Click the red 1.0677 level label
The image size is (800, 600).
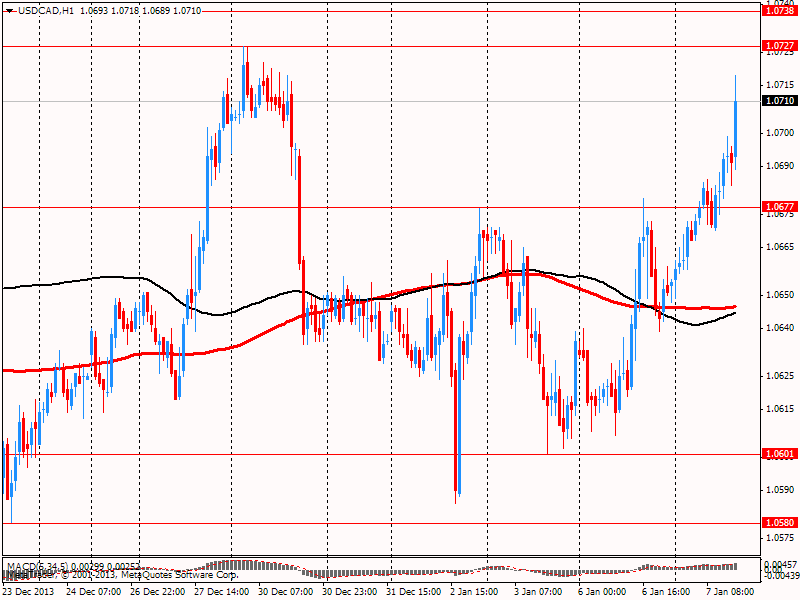(x=779, y=207)
